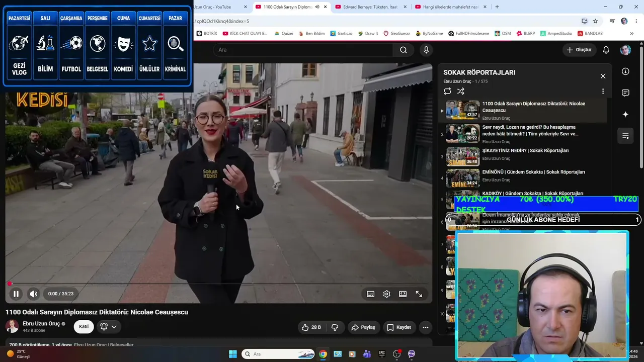This screenshot has height=362, width=644.
Task: Click the YouTube search field 'Ara'
Action: point(303,50)
